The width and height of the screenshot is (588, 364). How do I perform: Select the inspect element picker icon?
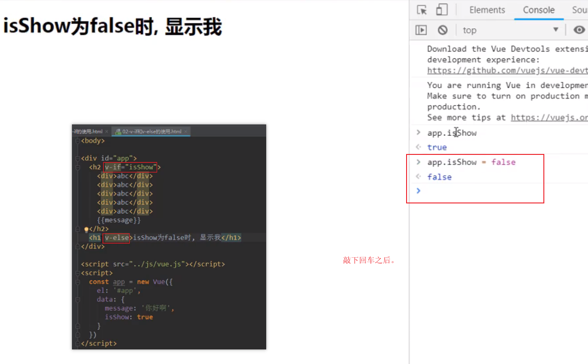422,10
